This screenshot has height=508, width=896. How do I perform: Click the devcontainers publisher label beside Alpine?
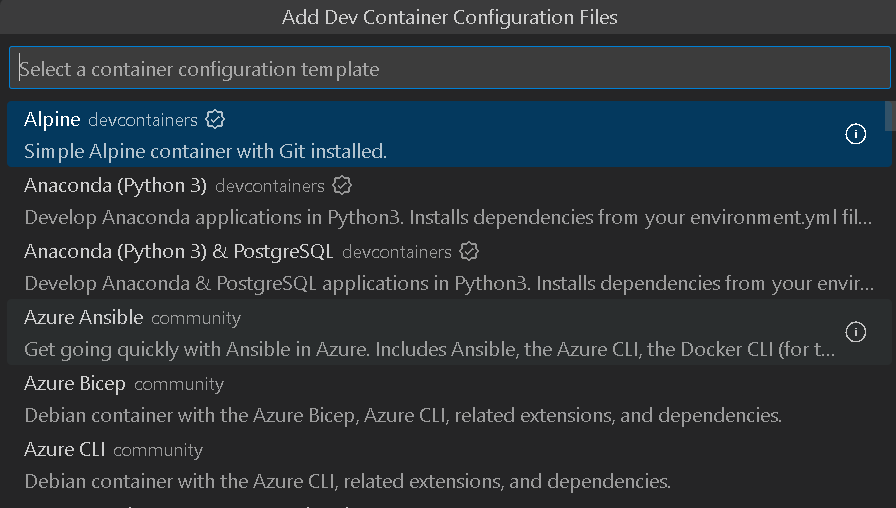click(143, 120)
